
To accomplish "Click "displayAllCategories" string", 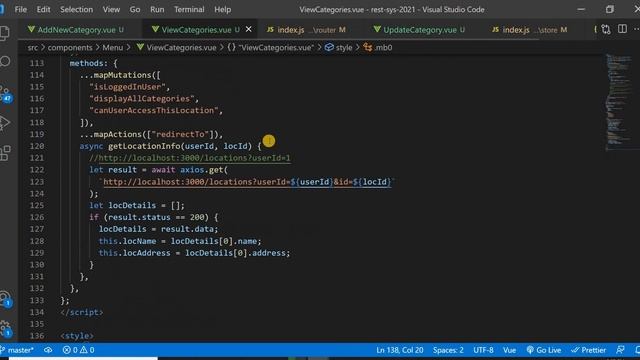I will click(142, 99).
